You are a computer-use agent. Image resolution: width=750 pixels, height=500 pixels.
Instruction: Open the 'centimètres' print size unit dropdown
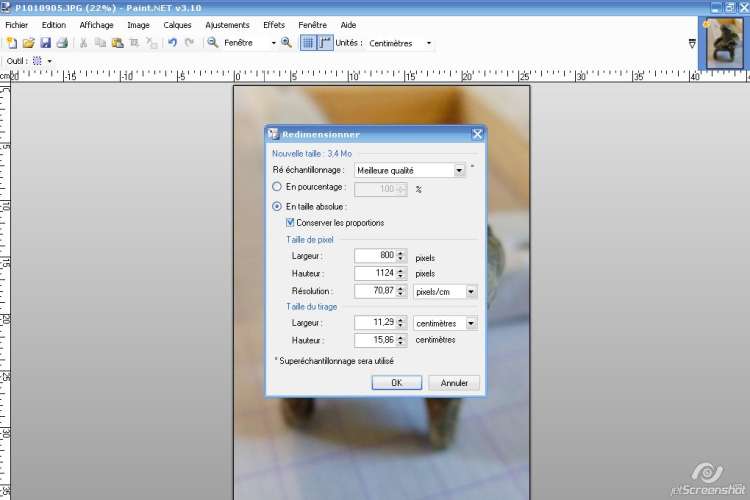(471, 323)
